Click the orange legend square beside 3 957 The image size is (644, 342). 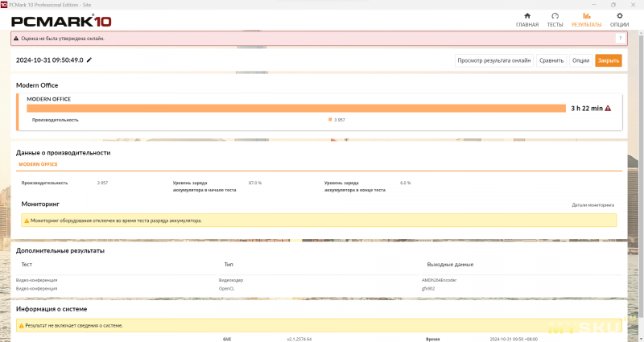coord(330,119)
